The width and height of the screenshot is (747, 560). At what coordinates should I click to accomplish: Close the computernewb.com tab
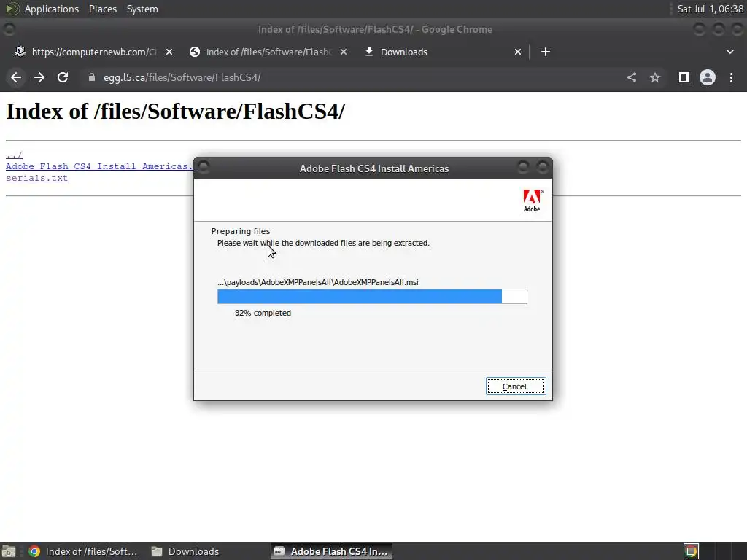tap(169, 52)
